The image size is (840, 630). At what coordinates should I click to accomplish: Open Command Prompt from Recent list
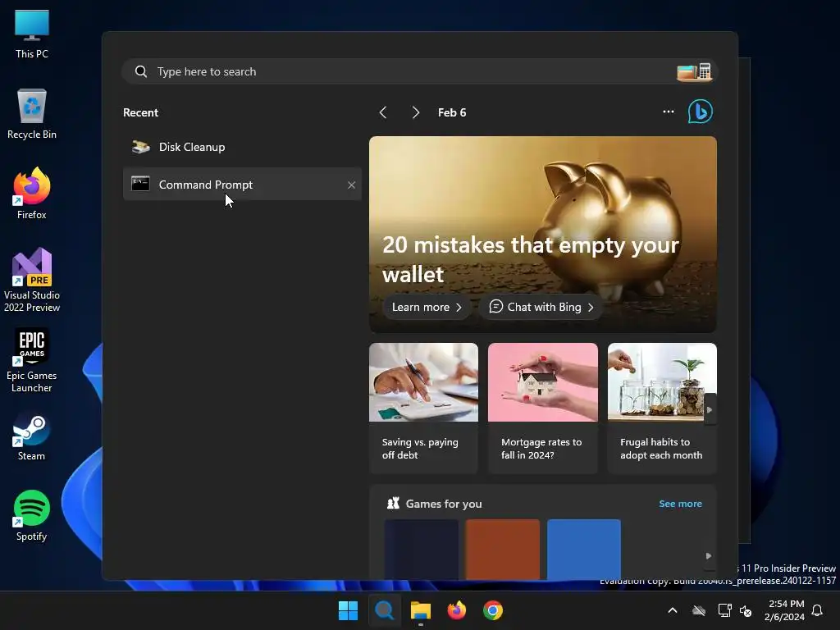pyautogui.click(x=242, y=185)
